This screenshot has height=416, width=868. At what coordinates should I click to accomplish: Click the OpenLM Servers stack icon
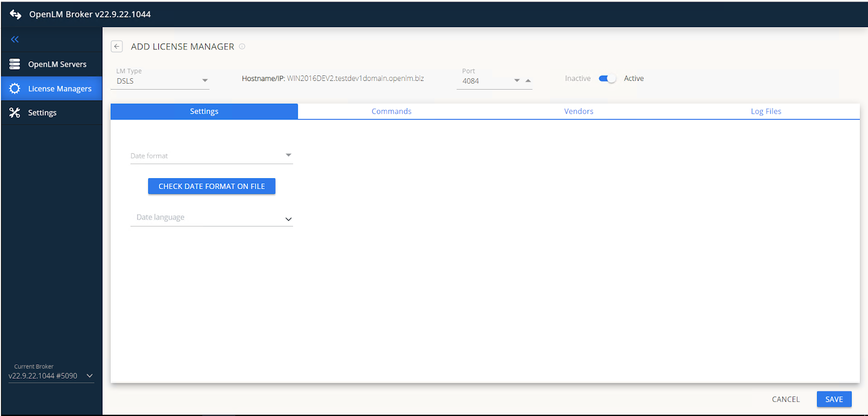15,64
